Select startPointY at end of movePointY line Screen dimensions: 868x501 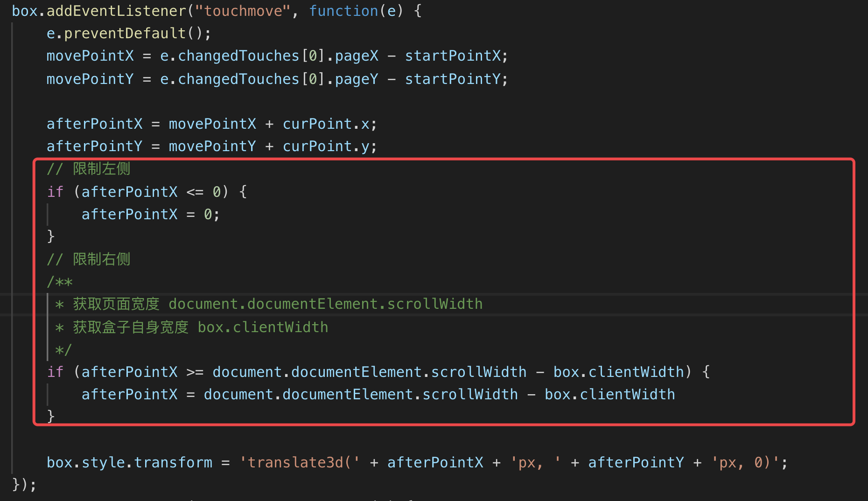(x=452, y=79)
